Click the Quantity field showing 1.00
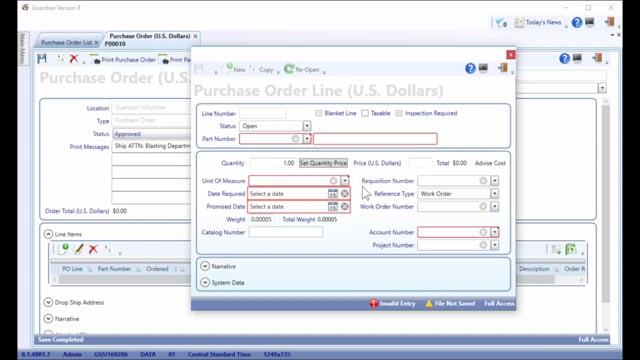640x360 pixels. coord(273,163)
